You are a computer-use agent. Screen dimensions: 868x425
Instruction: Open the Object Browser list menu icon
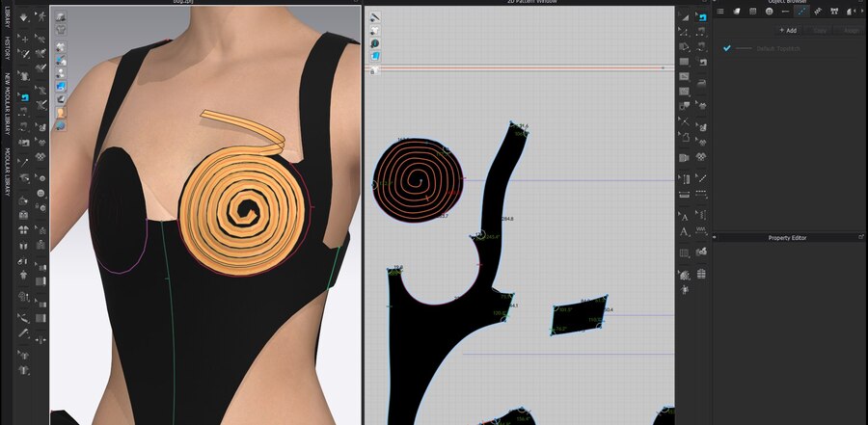pos(720,11)
